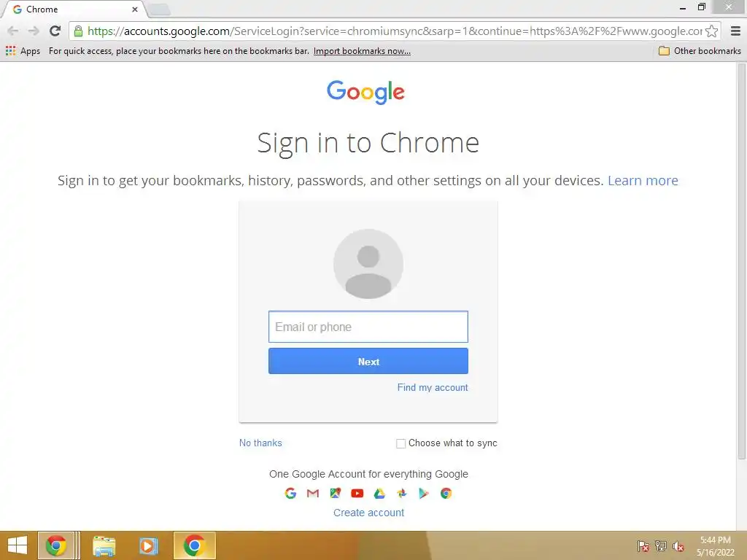Click the address bar URL
The image size is (747, 560).
click(395, 31)
